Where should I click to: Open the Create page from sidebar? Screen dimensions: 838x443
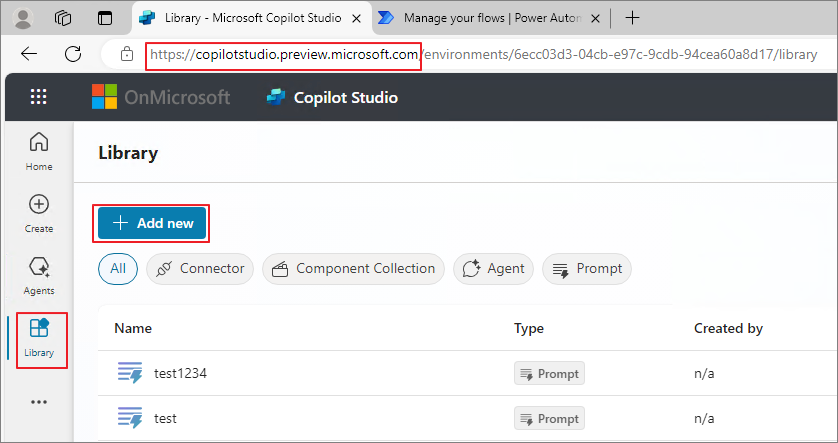pyautogui.click(x=39, y=214)
